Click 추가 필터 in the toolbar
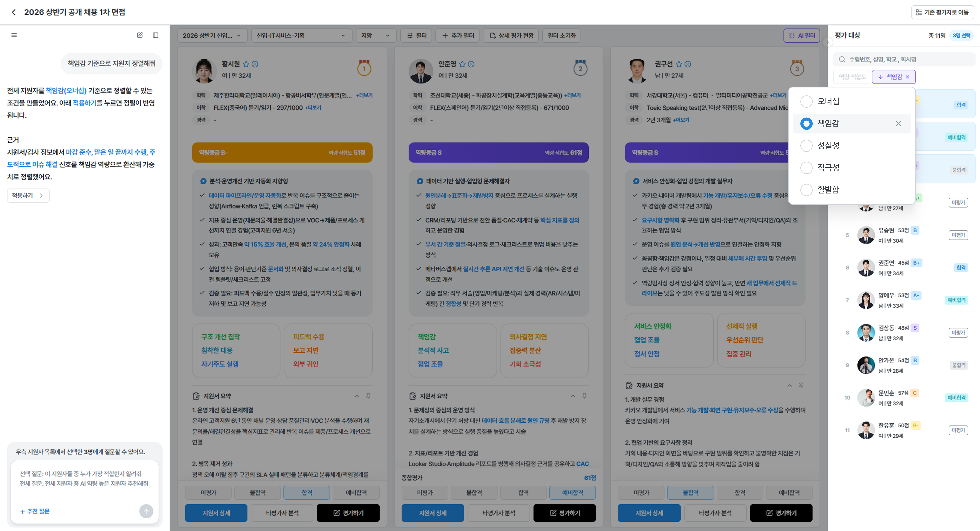The height and width of the screenshot is (531, 980). point(458,35)
